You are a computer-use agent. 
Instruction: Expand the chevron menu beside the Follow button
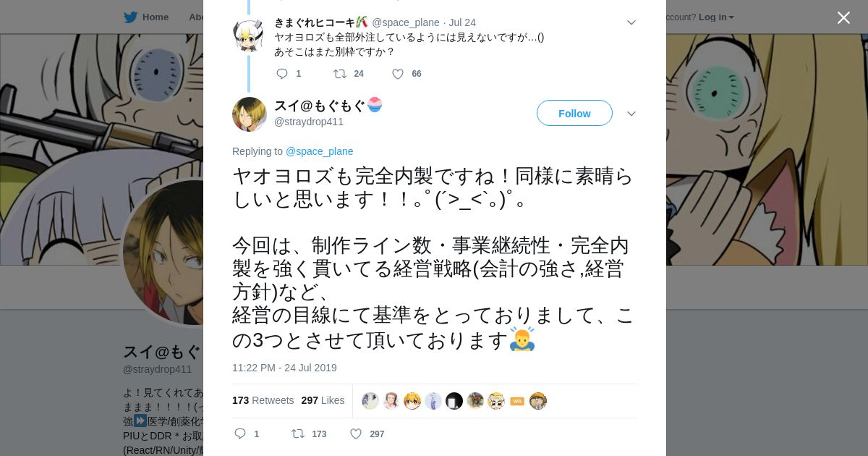click(x=631, y=114)
